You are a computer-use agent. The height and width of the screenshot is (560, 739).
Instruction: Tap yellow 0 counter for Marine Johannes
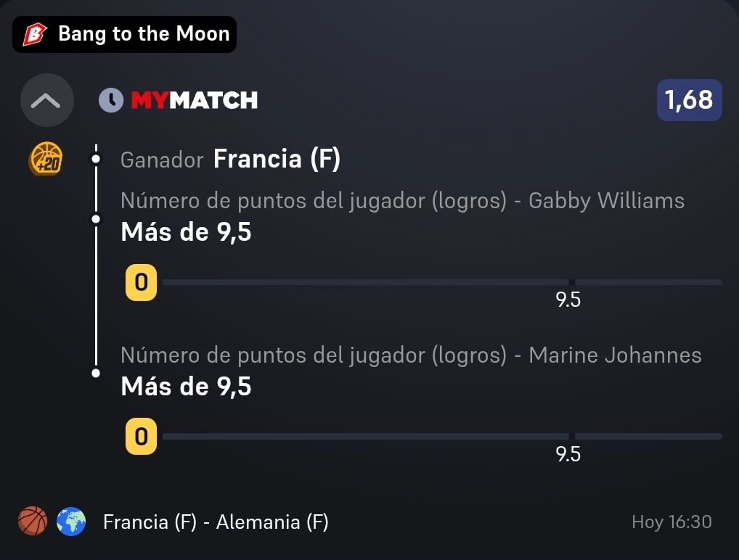click(x=141, y=436)
